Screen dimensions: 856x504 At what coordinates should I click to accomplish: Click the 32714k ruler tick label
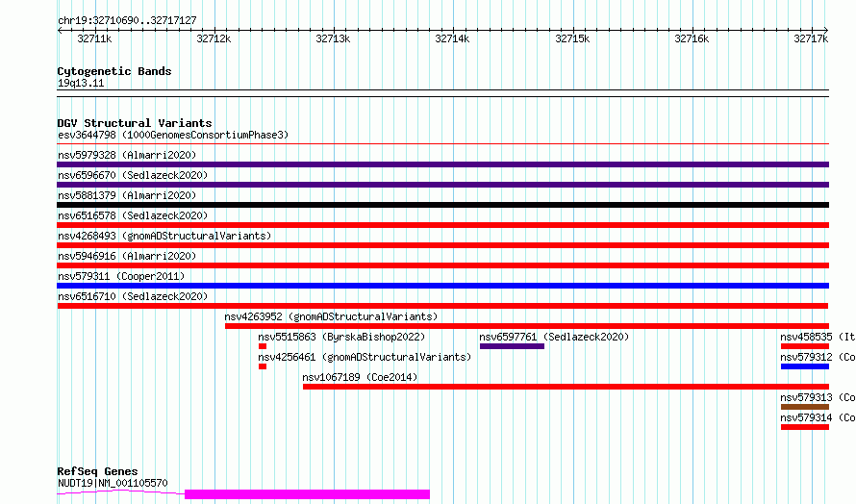(x=452, y=38)
